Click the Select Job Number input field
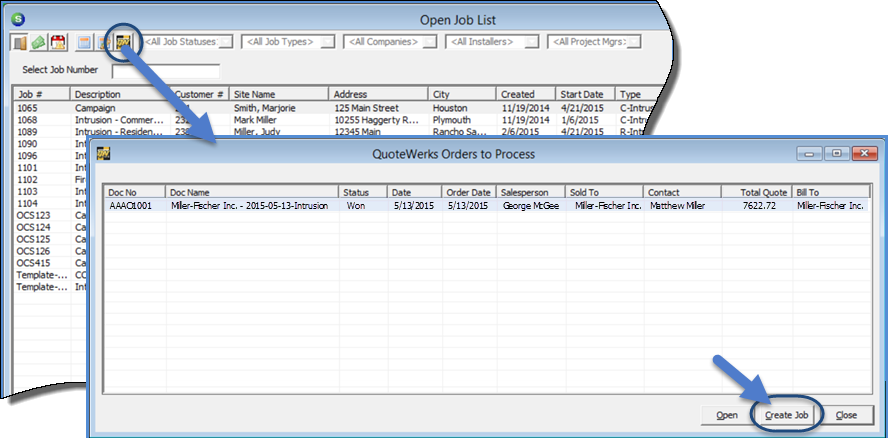The image size is (890, 438). coord(166,71)
